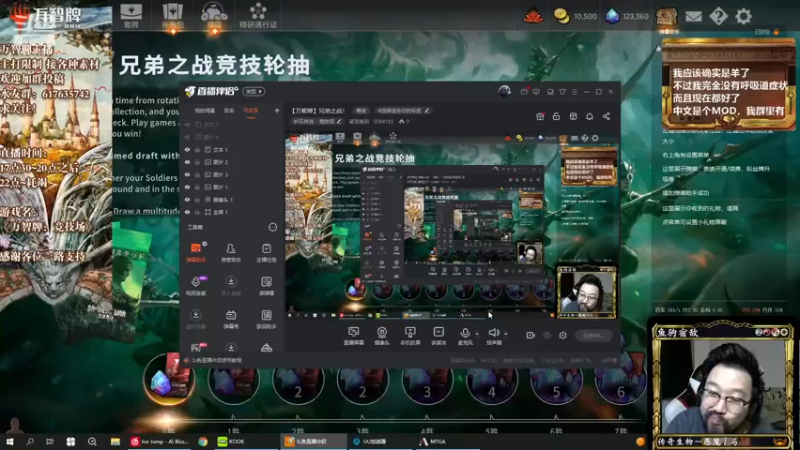Add multimedia source
Image resolution: width=800 pixels, height=450 pixels.
(438, 336)
